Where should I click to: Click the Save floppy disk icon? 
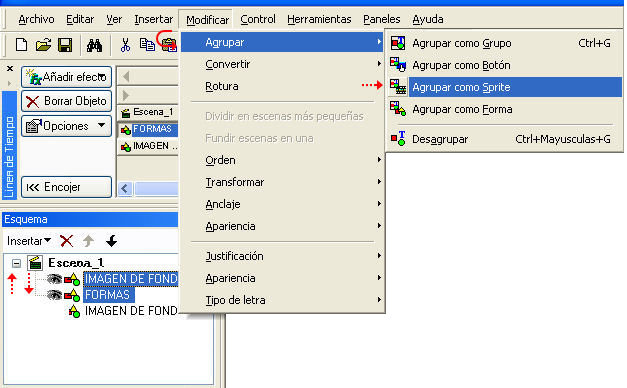pyautogui.click(x=65, y=44)
